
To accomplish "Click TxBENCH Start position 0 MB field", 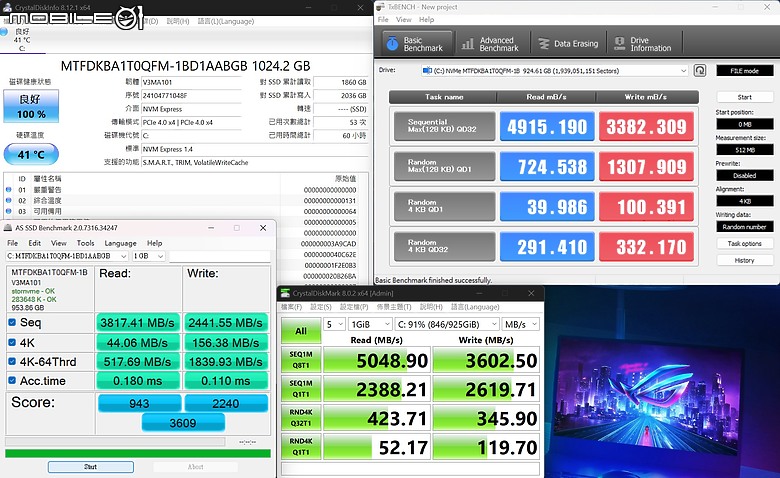I will [x=745, y=124].
